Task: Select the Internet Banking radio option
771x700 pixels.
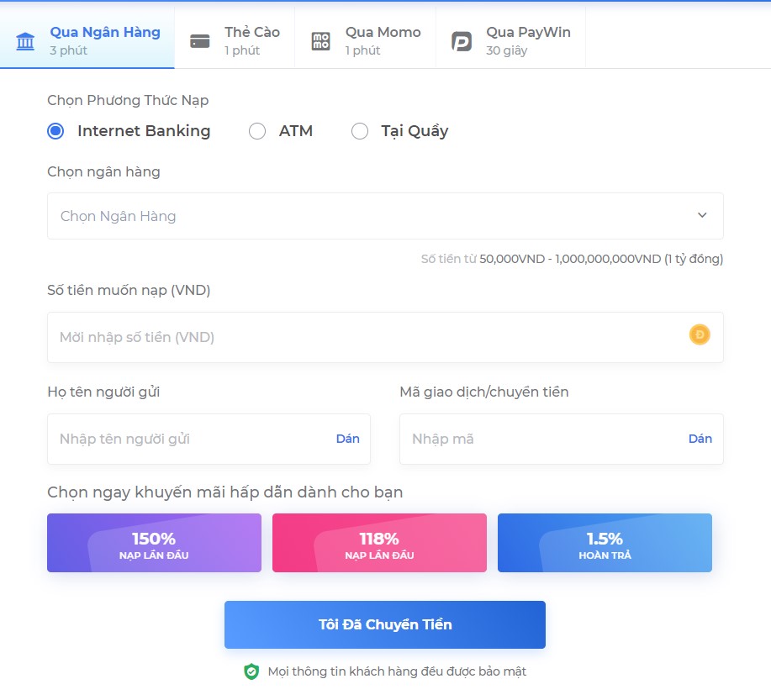Action: point(55,131)
